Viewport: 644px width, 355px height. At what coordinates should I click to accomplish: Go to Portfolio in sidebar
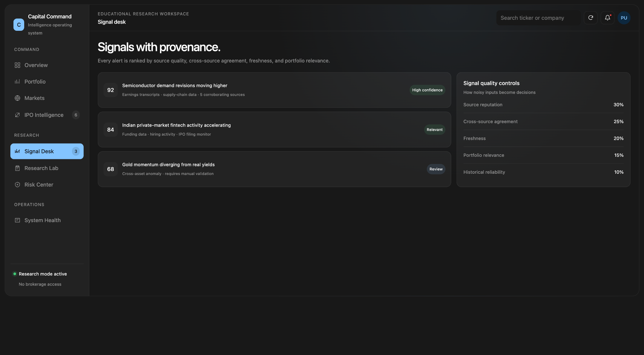47,82
